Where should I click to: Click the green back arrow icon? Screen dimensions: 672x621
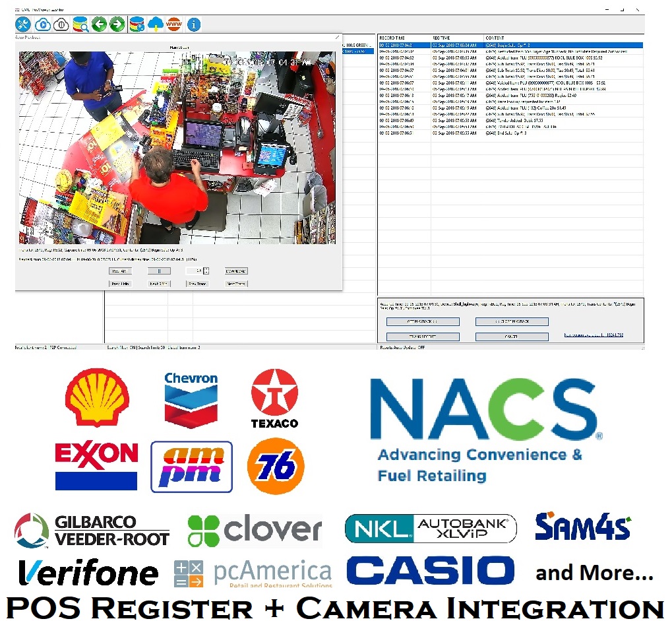(100, 24)
